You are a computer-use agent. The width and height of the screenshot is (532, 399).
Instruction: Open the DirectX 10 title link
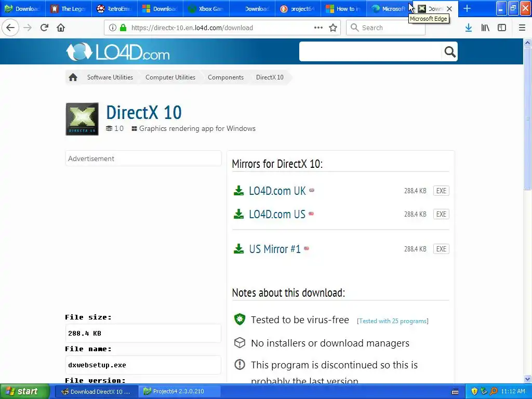point(144,112)
